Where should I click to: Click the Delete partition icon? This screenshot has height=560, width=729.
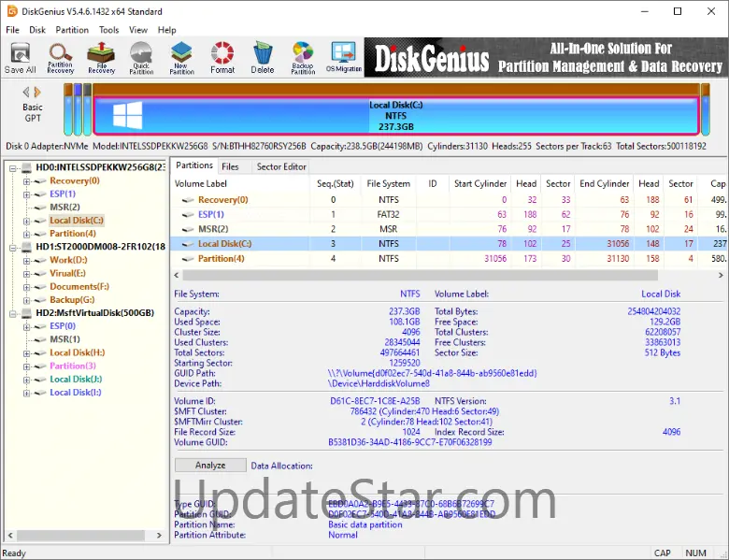(263, 58)
